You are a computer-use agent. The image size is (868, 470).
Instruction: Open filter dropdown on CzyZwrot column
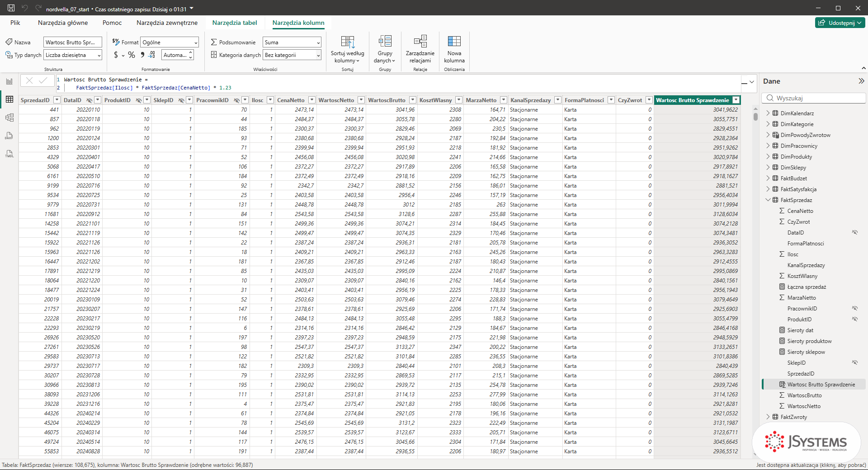[x=649, y=100]
